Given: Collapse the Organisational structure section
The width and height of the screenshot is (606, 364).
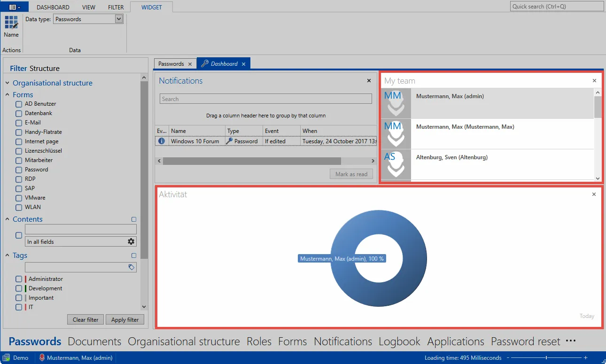Looking at the screenshot, I should 8,83.
